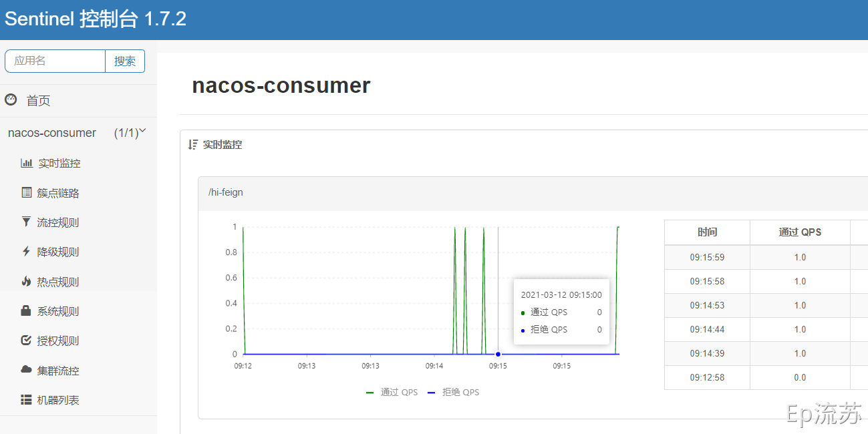The height and width of the screenshot is (434, 868).
Task: Click the 09:12:58 time cell
Action: [x=707, y=377]
